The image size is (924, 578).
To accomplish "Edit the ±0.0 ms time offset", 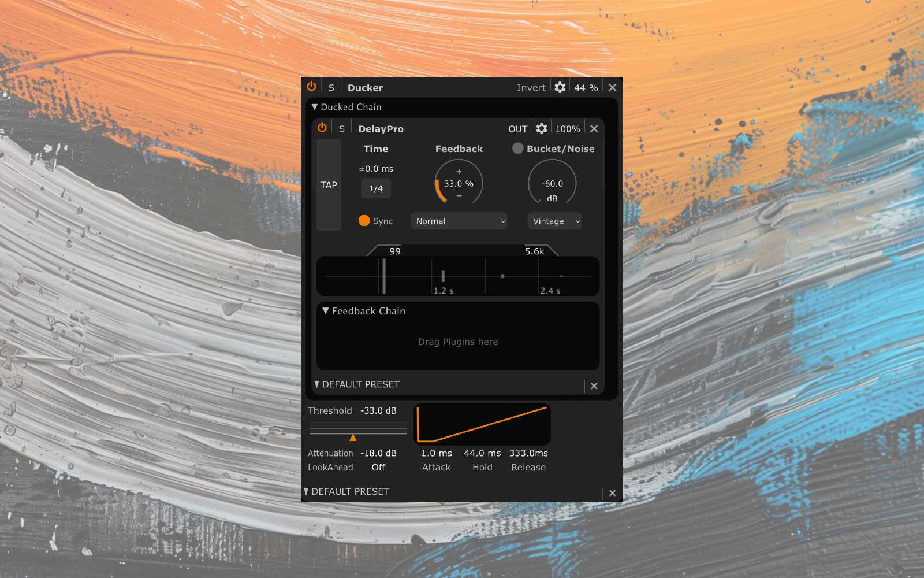I will pos(376,169).
